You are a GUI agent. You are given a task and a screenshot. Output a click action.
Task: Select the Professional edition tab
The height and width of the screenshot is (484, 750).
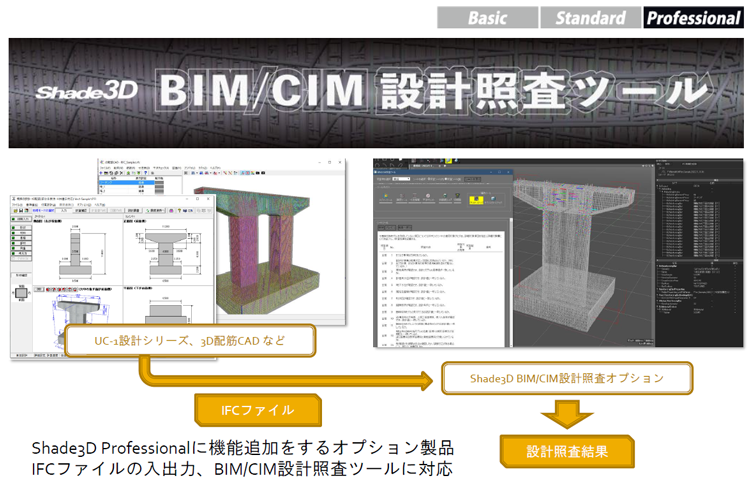693,18
